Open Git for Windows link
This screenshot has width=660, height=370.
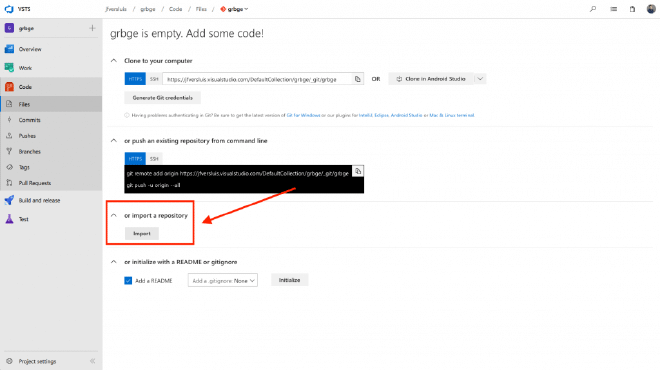(x=303, y=115)
